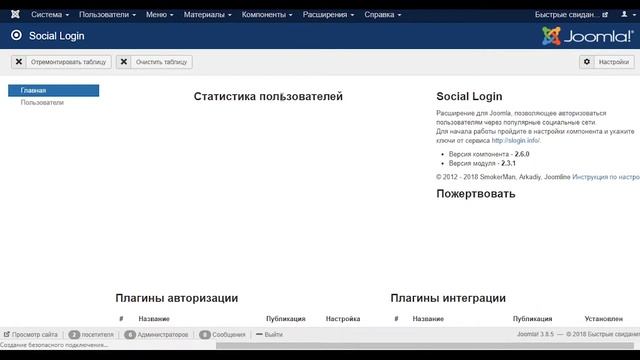
Task: Click the Joomla! logo
Action: 587,36
